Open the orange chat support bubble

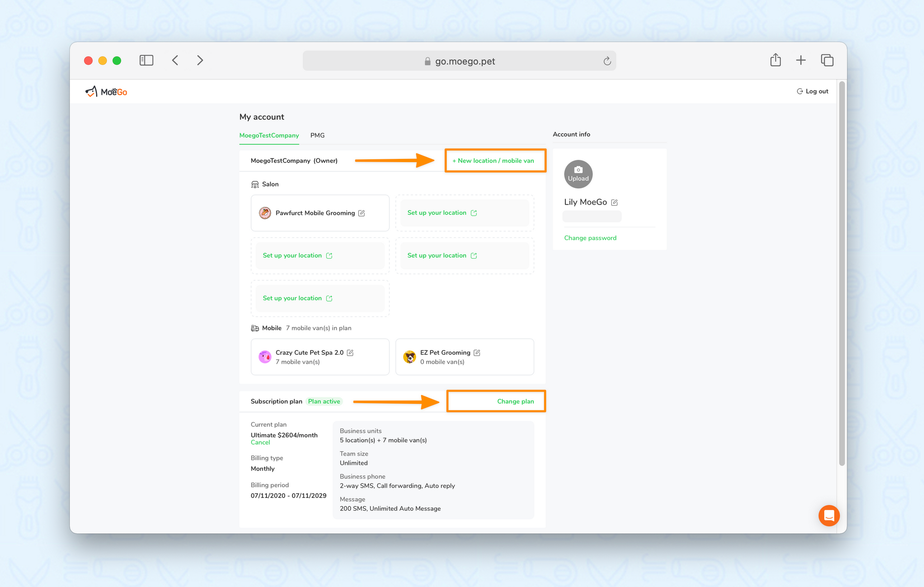click(x=829, y=515)
